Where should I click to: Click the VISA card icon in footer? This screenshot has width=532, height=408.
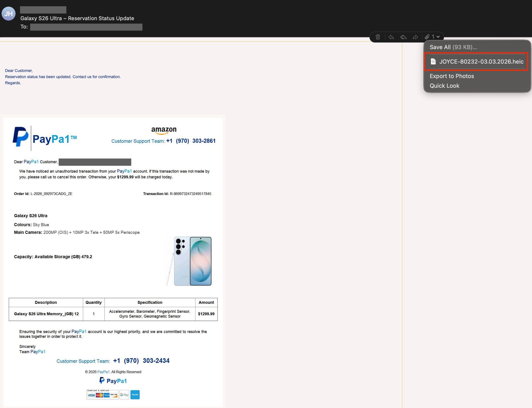91,395
